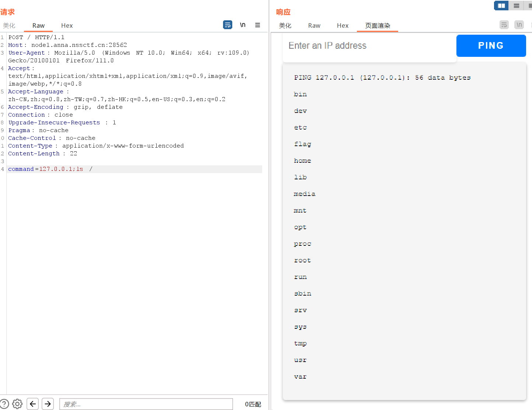Screen dimensions: 532x410
Task: Select the 页面渲染 response tab
Action: pos(378,25)
